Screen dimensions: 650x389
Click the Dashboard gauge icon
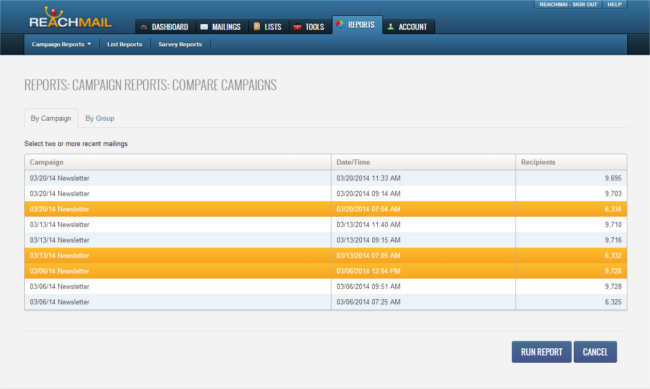[x=144, y=27]
